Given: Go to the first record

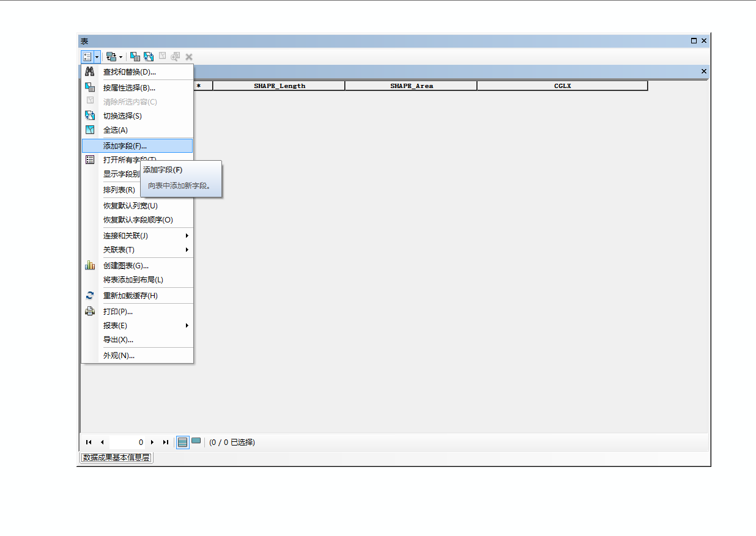Looking at the screenshot, I should tap(89, 442).
